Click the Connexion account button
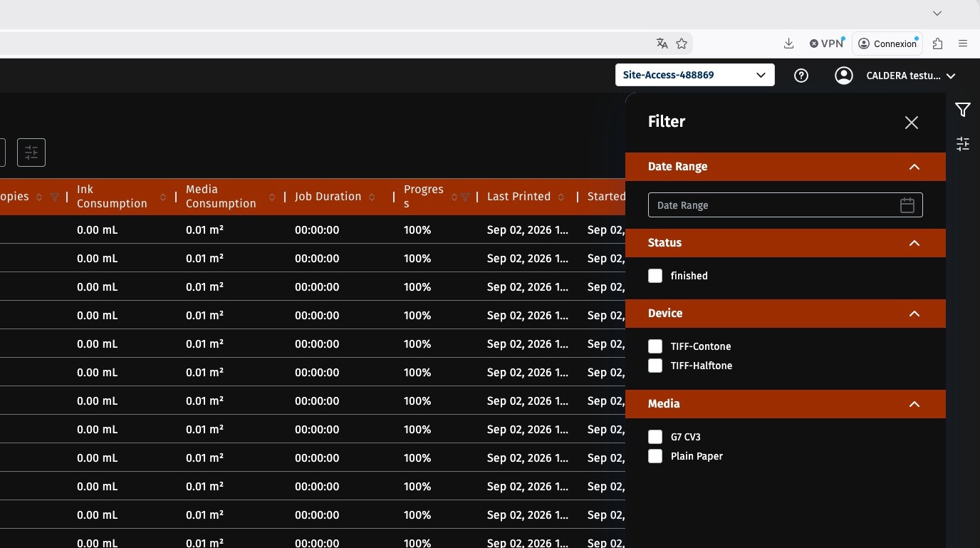This screenshot has width=980, height=548. tap(887, 43)
